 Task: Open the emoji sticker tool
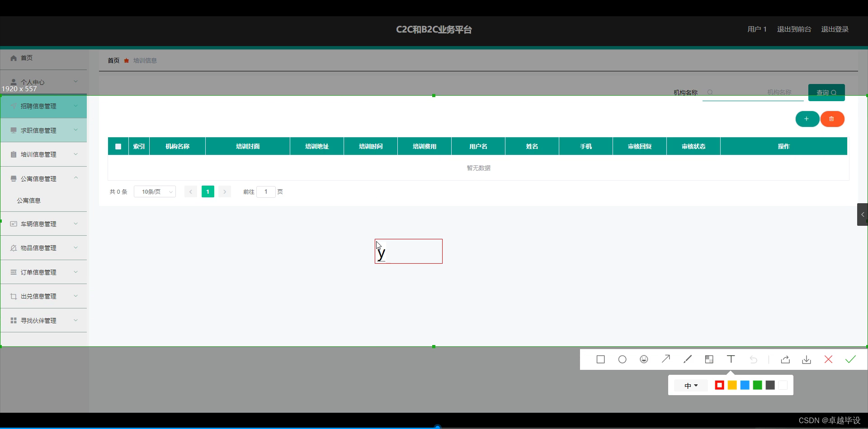click(644, 359)
